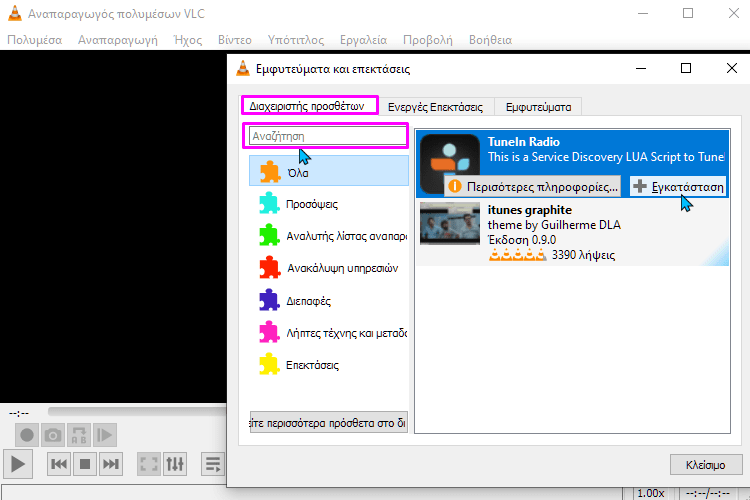This screenshot has width=750, height=500.
Task: Select the cyan puzzle icon for Προσόψεις
Action: pyautogui.click(x=269, y=203)
